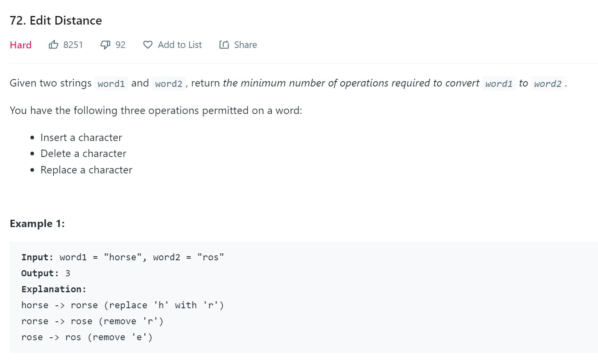Click the "72. Edit Distance" problem title
Viewport: 598px width, 364px height.
pyautogui.click(x=56, y=20)
